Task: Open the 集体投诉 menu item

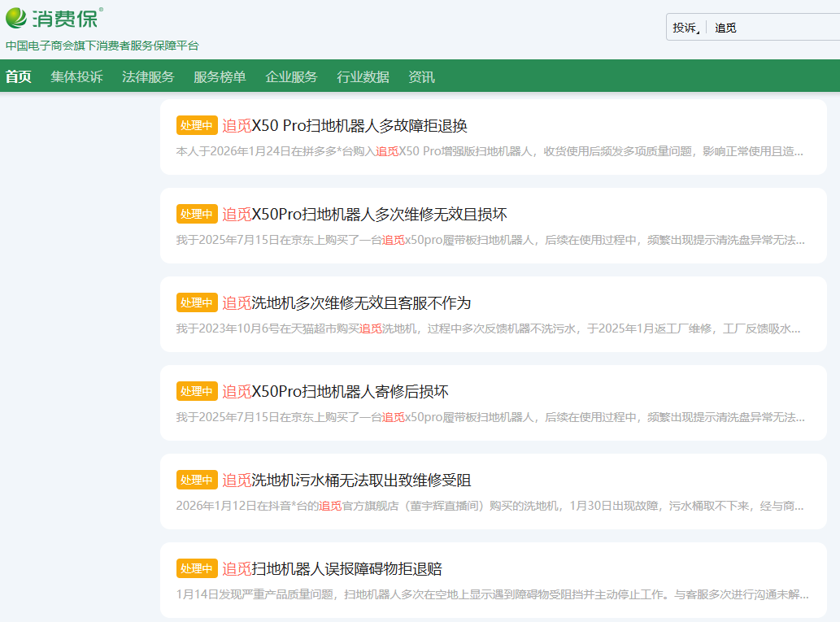Action: 76,77
